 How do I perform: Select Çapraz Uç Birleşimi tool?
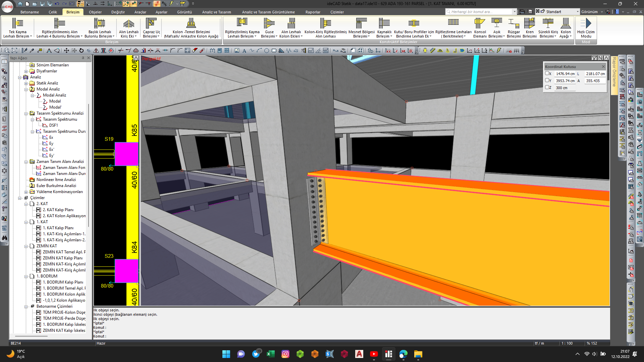point(151,28)
